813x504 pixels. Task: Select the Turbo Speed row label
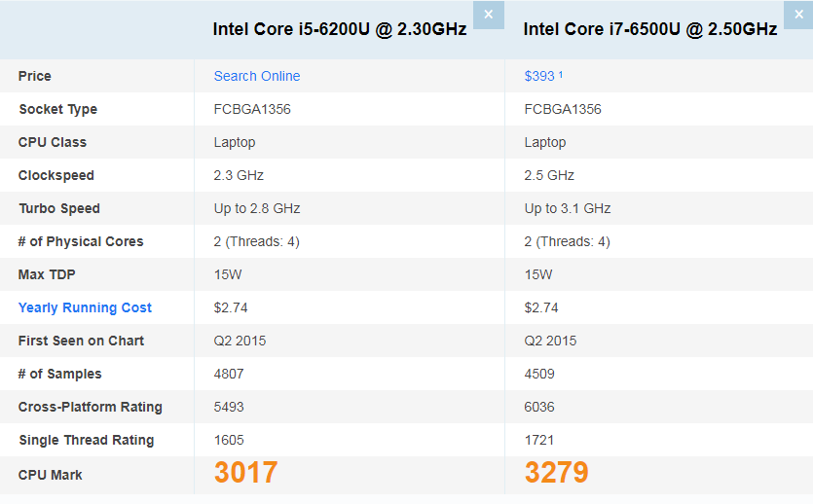point(59,208)
